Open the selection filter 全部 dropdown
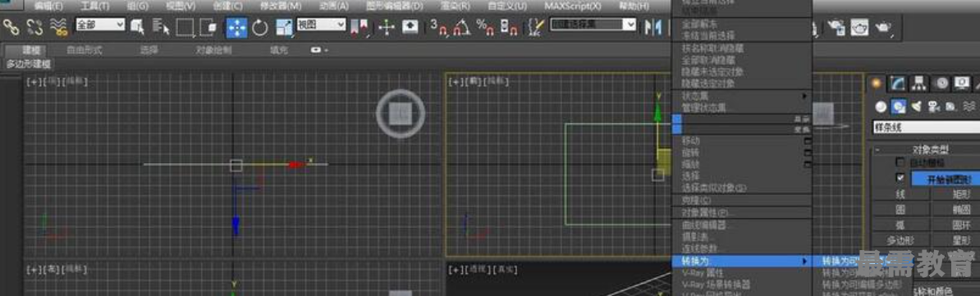Image resolution: width=980 pixels, height=296 pixels. 101,25
